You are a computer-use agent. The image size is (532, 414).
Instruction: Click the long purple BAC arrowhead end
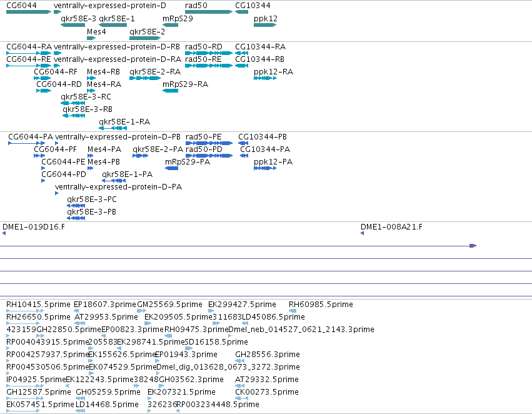(473, 246)
